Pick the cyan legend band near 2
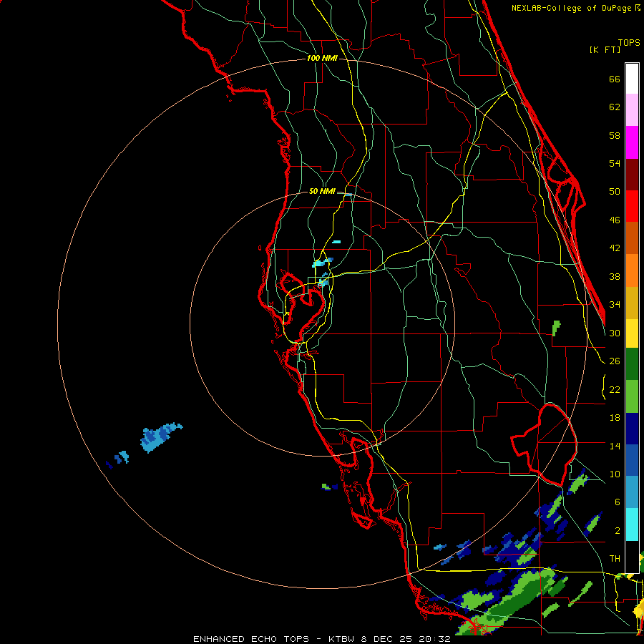 click(632, 525)
